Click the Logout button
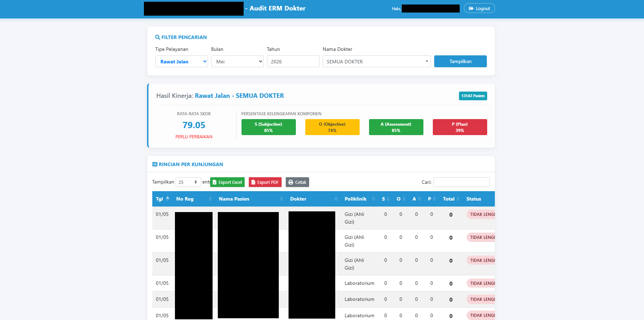 pyautogui.click(x=479, y=8)
